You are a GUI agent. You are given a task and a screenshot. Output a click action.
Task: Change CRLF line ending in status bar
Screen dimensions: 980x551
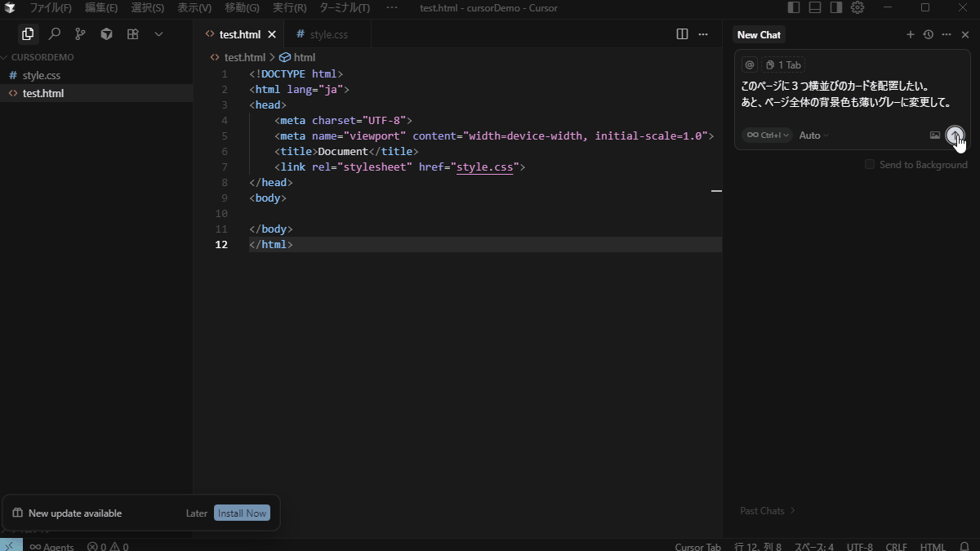point(897,547)
